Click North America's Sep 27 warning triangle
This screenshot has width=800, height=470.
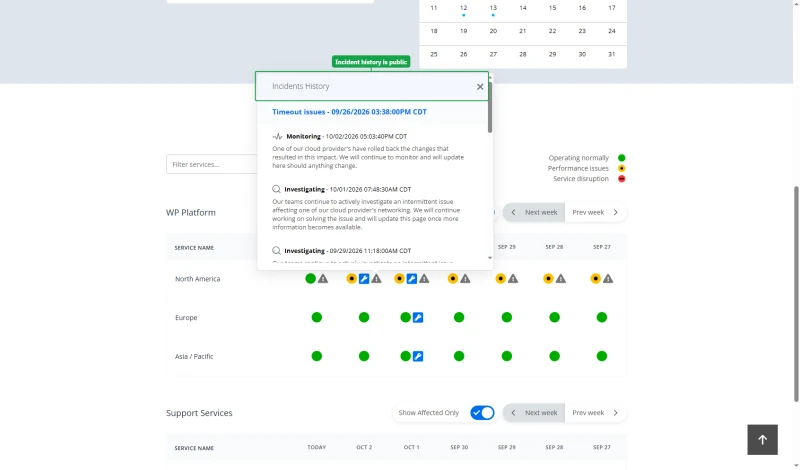608,279
